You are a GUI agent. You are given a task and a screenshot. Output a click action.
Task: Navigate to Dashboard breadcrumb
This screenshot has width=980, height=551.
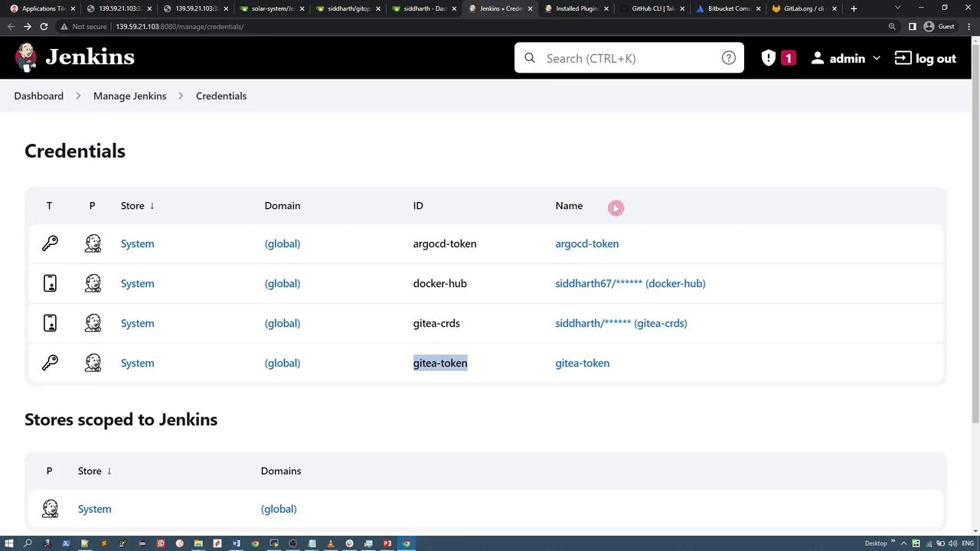coord(38,96)
